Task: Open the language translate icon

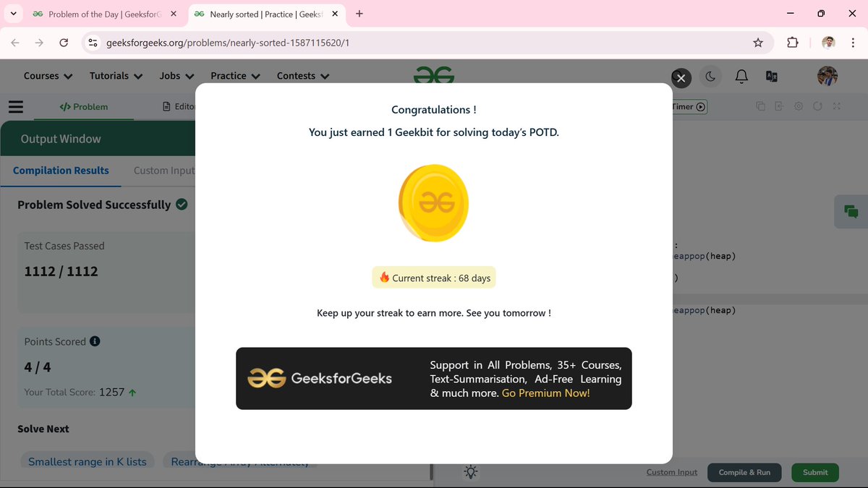Action: (772, 77)
